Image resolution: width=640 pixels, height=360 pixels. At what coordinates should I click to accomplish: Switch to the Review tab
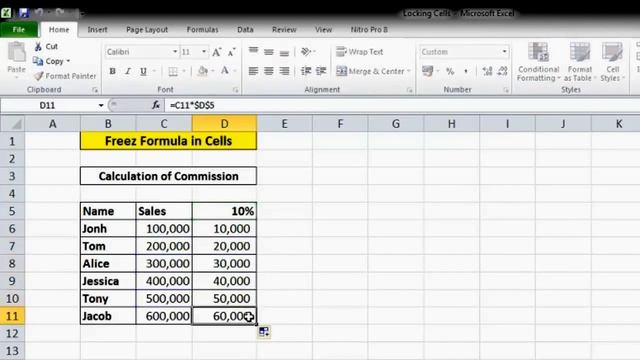click(x=284, y=29)
